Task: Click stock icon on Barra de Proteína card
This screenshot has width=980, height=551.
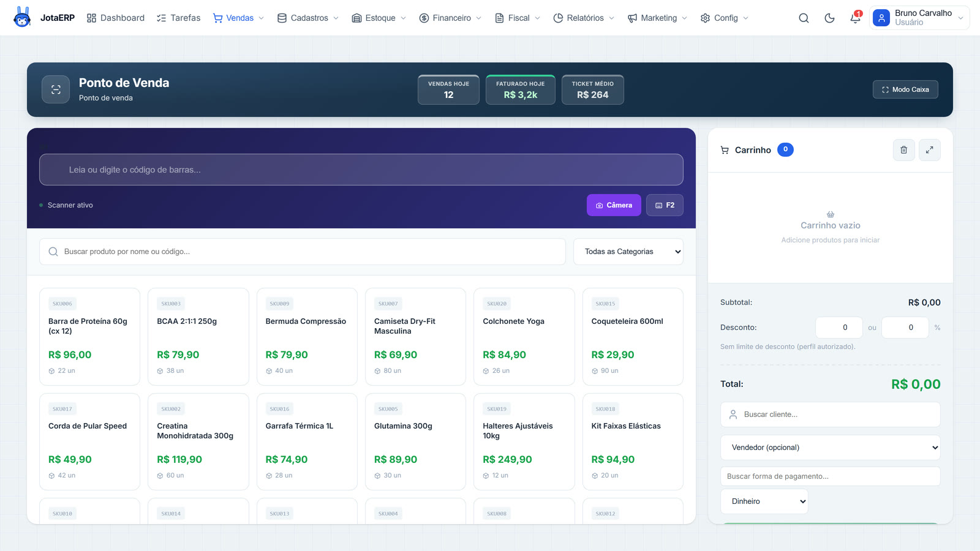Action: [x=51, y=371]
